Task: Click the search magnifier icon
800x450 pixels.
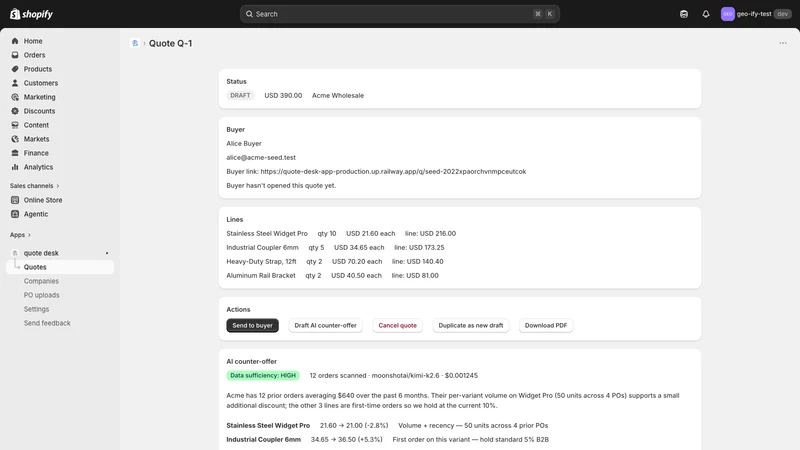Action: (249, 14)
